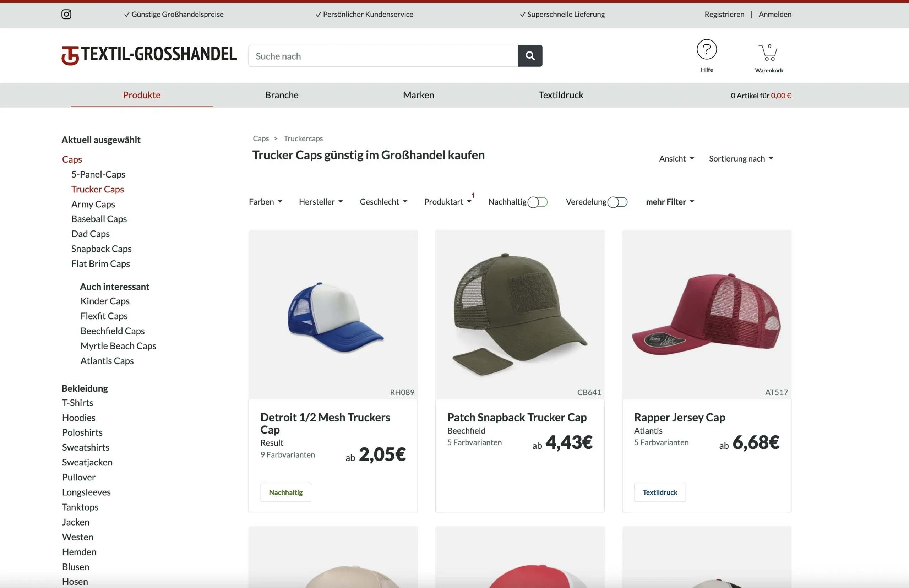Expand the mehr Filter dropdown
The width and height of the screenshot is (909, 588).
pyautogui.click(x=670, y=202)
